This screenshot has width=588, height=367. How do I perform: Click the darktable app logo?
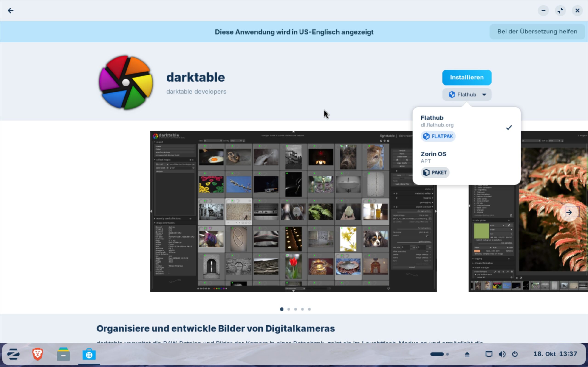coord(126,82)
